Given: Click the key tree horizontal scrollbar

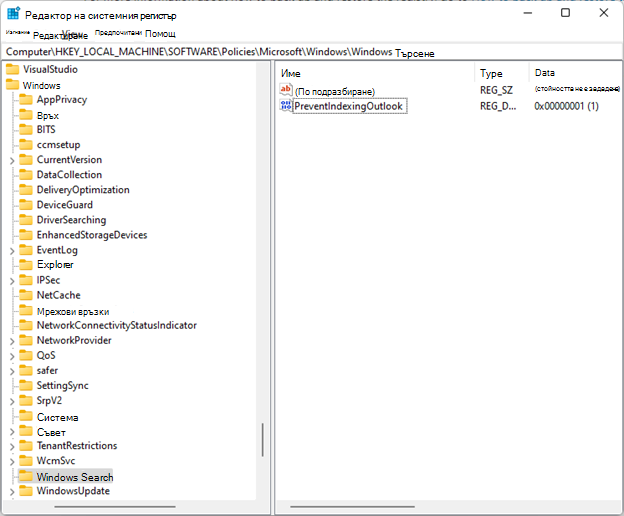Looking at the screenshot, I should click(x=115, y=506).
